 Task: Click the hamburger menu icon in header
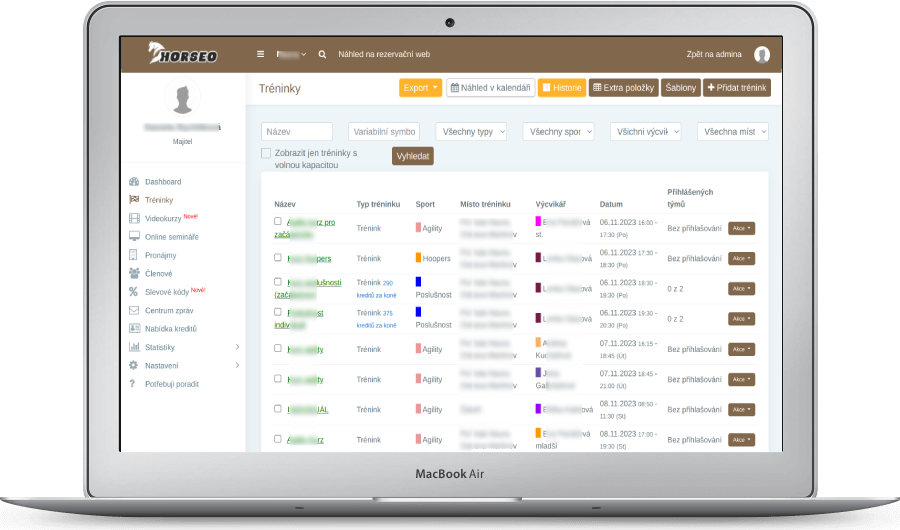pyautogui.click(x=261, y=55)
